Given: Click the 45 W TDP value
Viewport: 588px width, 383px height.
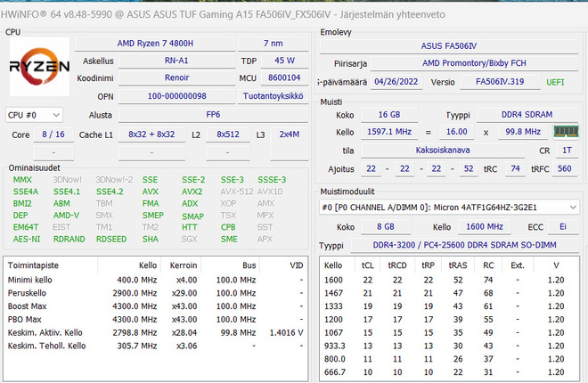Looking at the screenshot, I should click(284, 61).
